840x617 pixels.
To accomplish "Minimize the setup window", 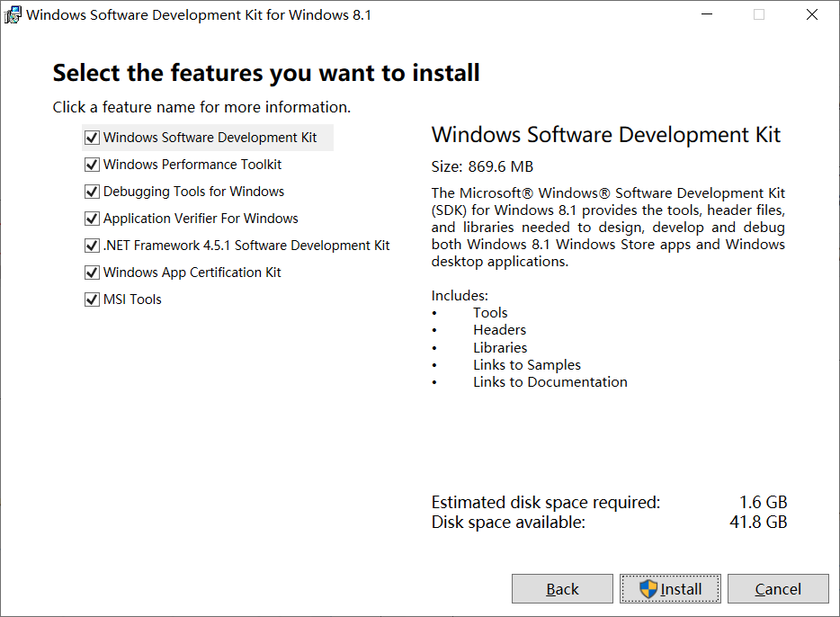I will point(707,14).
